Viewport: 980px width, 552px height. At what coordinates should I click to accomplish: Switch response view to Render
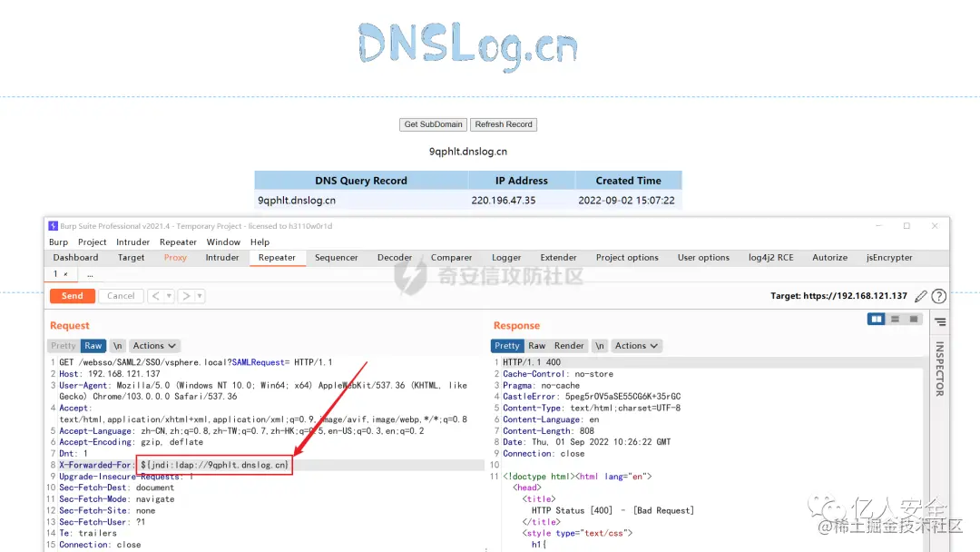click(x=569, y=346)
